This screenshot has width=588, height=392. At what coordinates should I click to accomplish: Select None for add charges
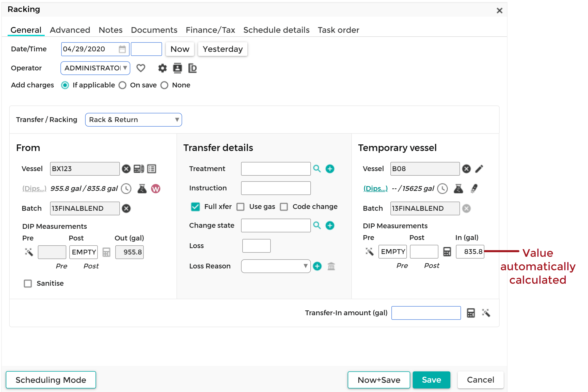click(x=164, y=85)
